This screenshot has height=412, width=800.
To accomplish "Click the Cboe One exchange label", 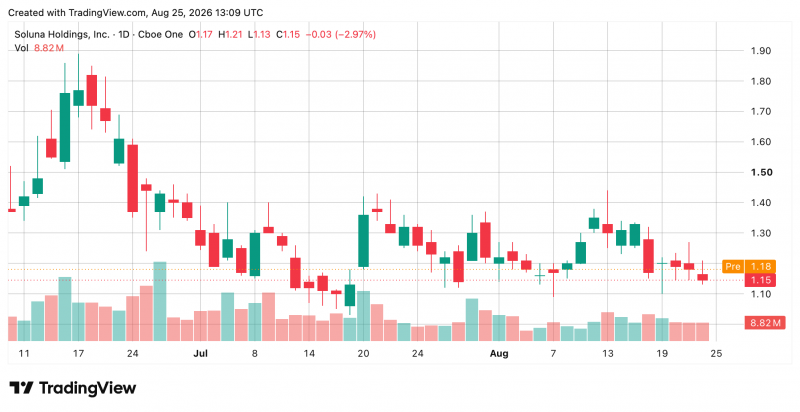I will click(x=161, y=35).
